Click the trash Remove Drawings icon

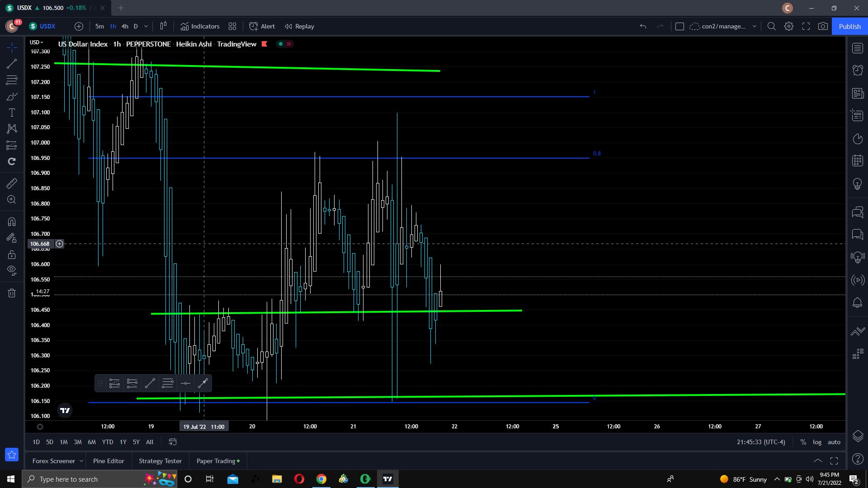(12, 293)
